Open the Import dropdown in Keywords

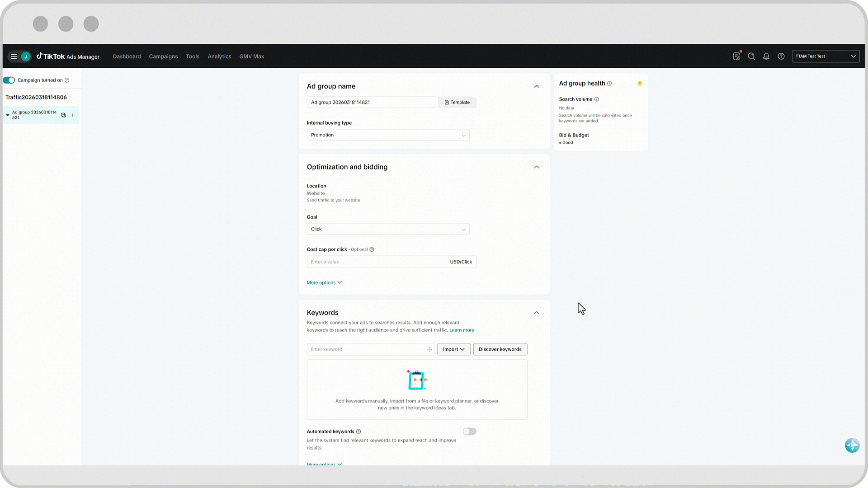pos(453,349)
